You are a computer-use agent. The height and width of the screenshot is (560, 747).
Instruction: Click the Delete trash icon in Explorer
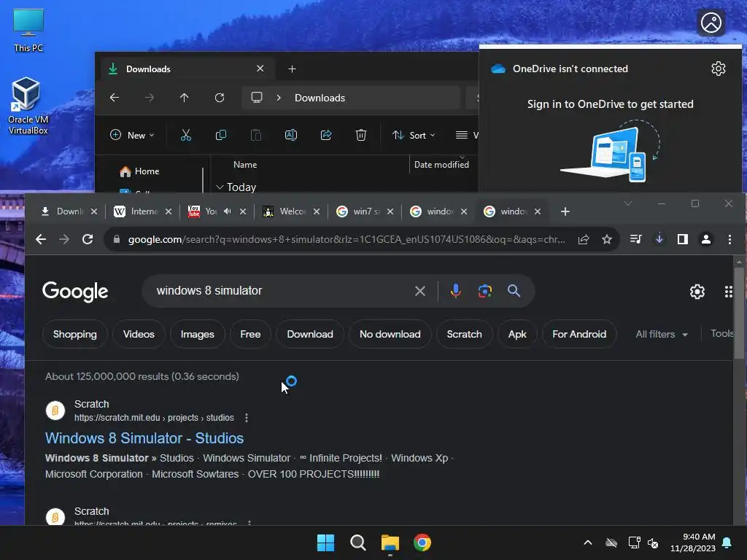[361, 135]
